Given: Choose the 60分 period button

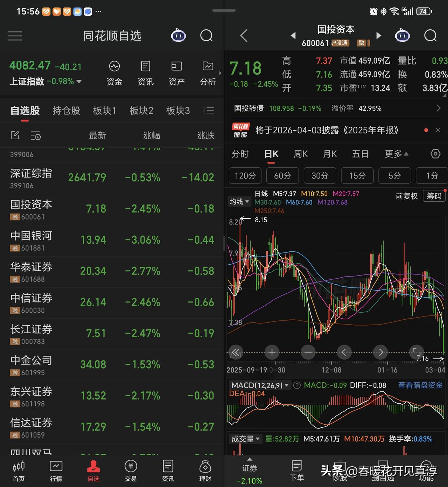Looking at the screenshot, I should [282, 175].
